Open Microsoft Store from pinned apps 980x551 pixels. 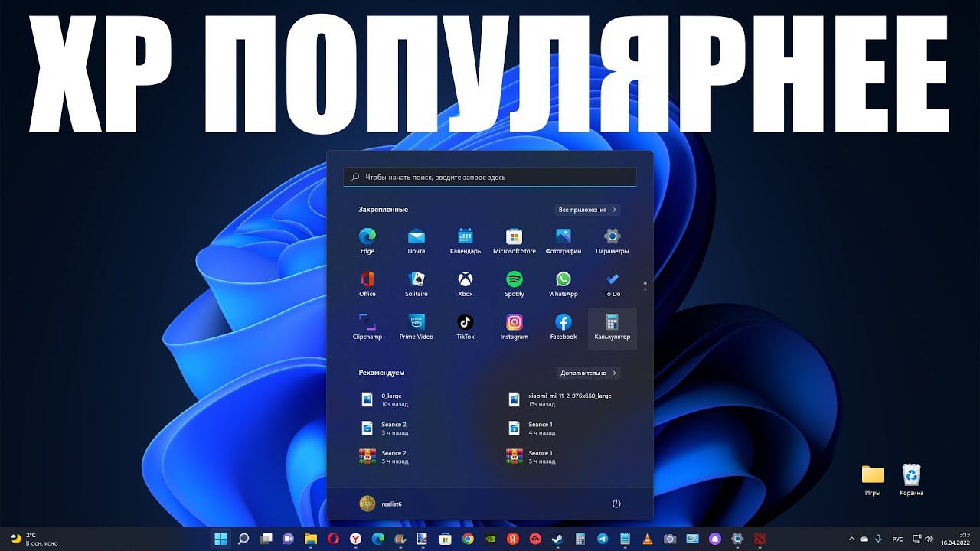click(514, 240)
